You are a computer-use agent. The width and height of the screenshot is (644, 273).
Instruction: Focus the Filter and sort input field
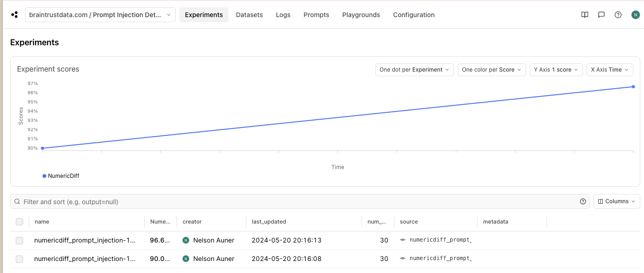[x=300, y=202]
